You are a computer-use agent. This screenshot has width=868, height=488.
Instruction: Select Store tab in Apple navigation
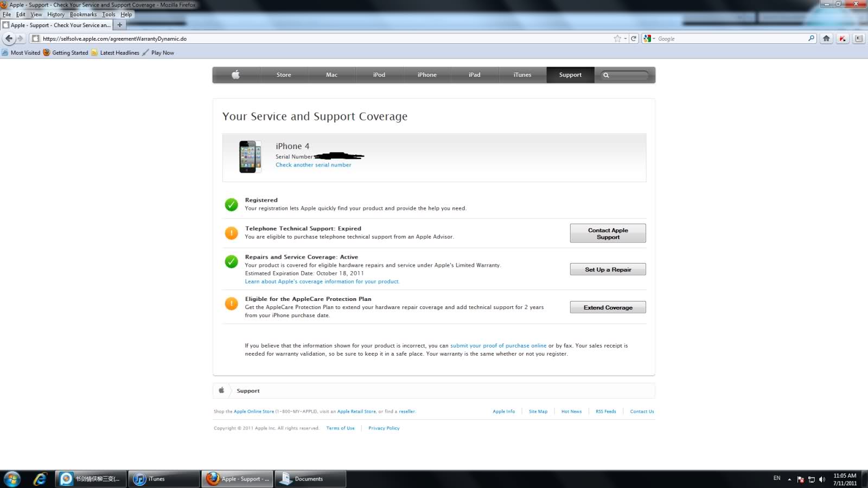(284, 75)
